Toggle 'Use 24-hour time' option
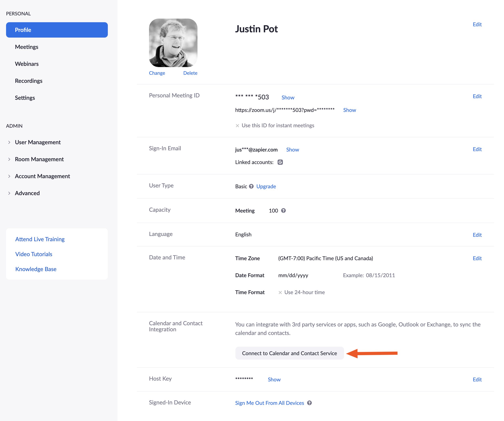Screen dimensions: 504x421 (x=280, y=293)
